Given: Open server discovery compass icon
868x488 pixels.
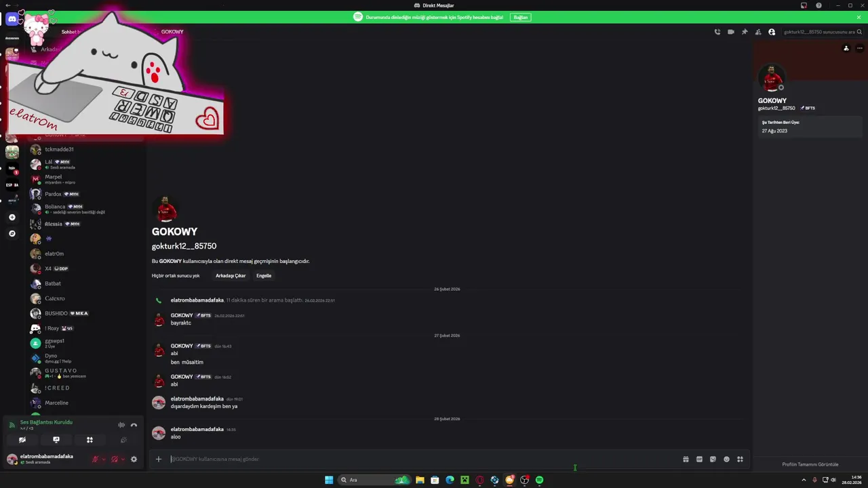Looking at the screenshot, I should (12, 233).
